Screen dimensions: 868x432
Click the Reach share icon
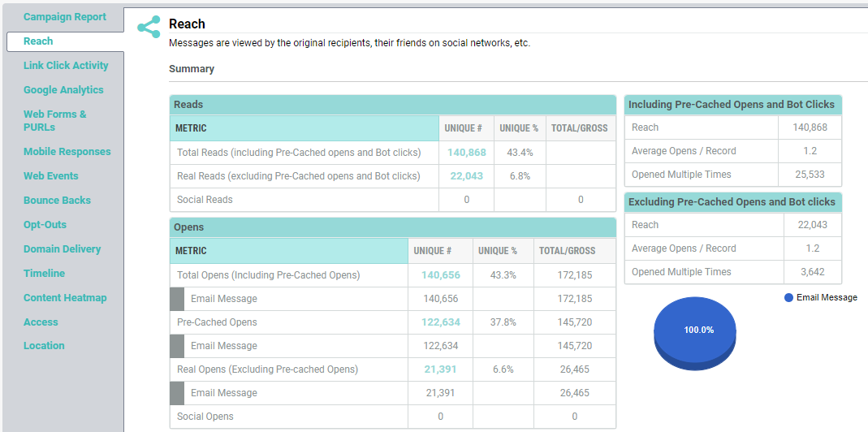(x=149, y=27)
